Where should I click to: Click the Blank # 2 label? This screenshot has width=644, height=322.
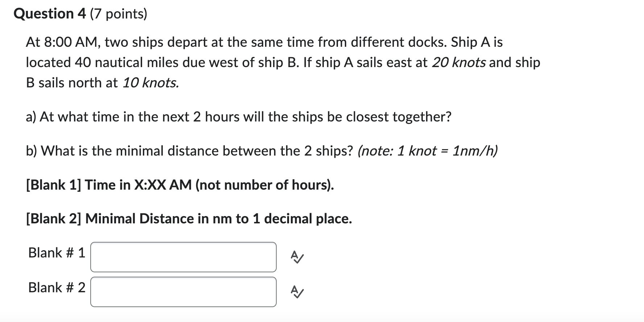pyautogui.click(x=56, y=288)
